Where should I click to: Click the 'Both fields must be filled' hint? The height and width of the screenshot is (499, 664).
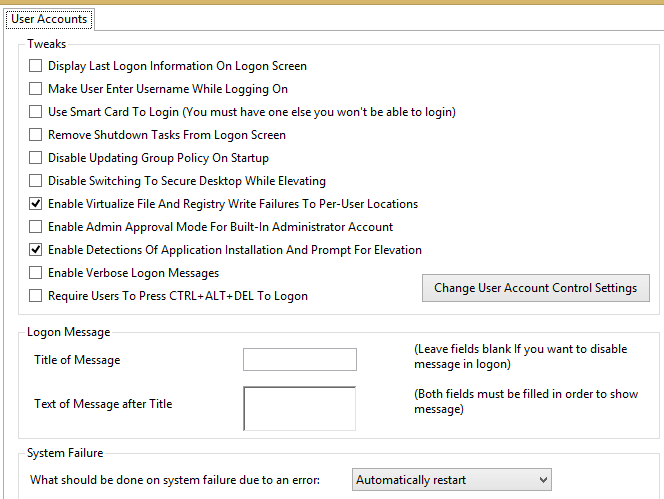526,402
